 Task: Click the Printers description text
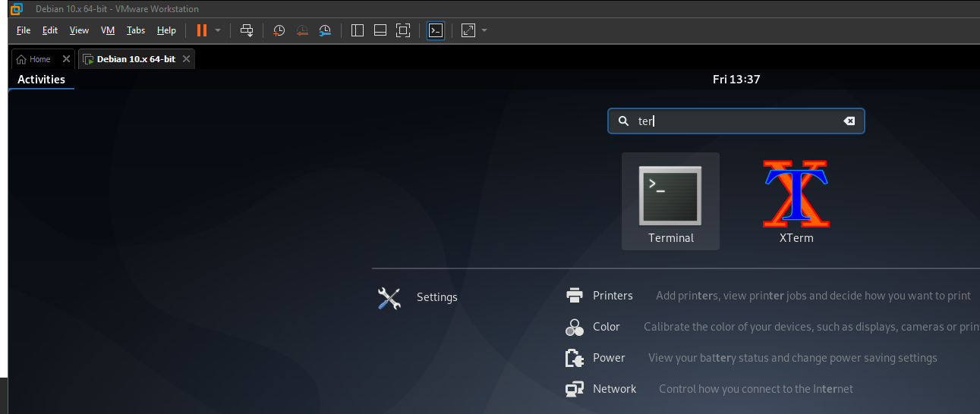(x=814, y=296)
